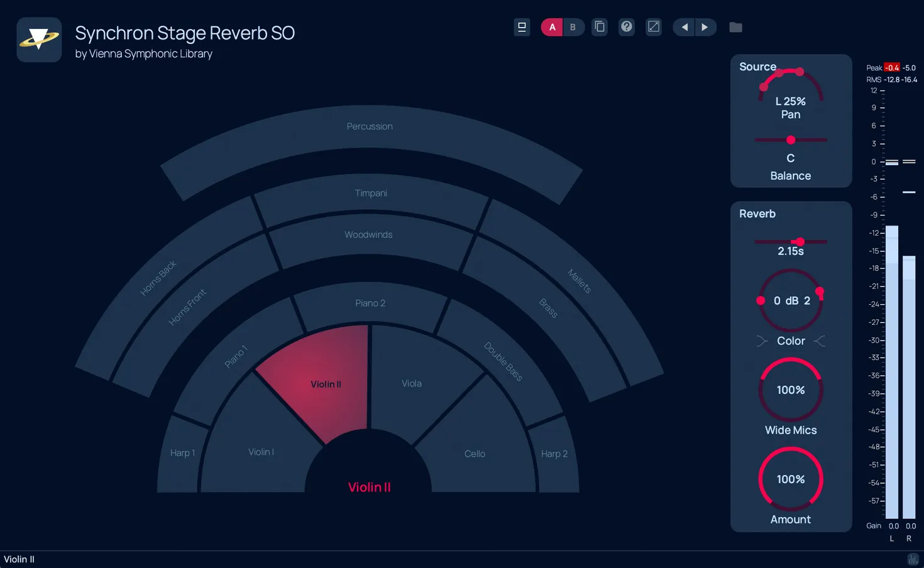The image size is (924, 568).
Task: Click the L 25% pan value
Action: [791, 101]
